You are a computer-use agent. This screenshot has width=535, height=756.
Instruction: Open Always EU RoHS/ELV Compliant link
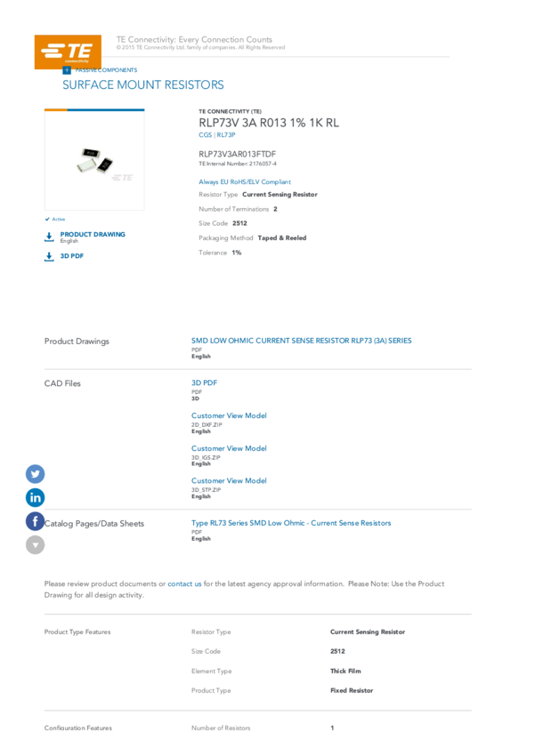(245, 181)
